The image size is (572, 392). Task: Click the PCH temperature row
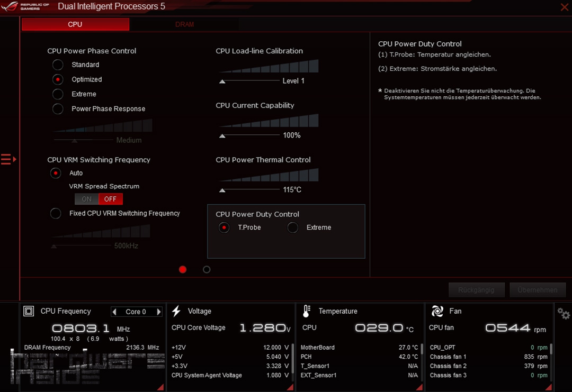pyautogui.click(x=359, y=357)
